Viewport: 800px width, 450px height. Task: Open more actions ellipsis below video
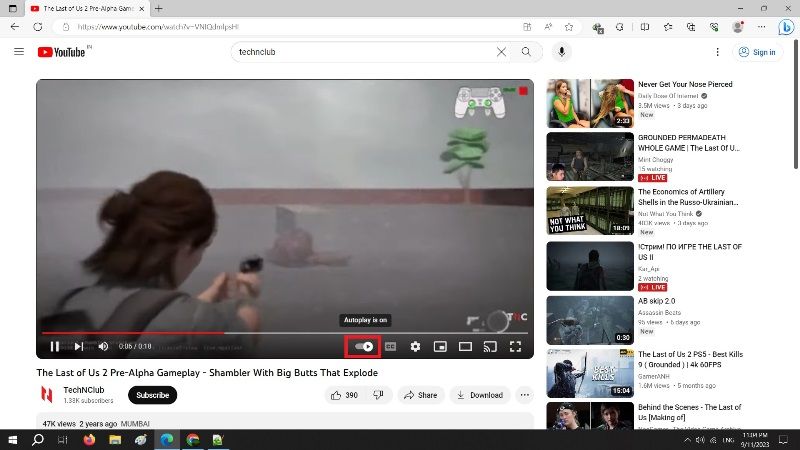524,395
